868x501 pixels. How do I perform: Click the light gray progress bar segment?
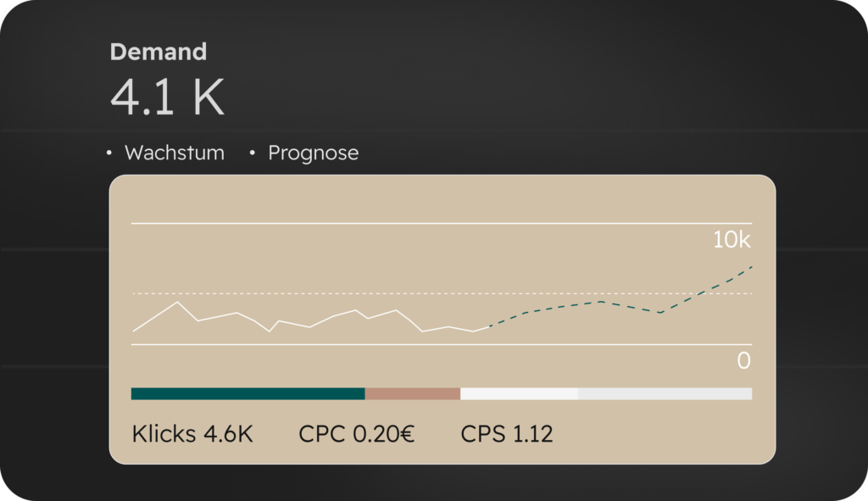tap(665, 393)
